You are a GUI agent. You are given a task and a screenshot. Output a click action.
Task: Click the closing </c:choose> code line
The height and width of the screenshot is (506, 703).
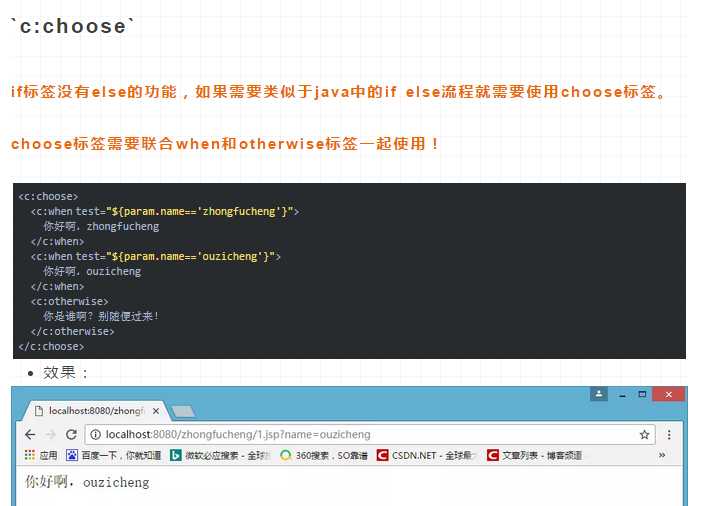[51, 346]
